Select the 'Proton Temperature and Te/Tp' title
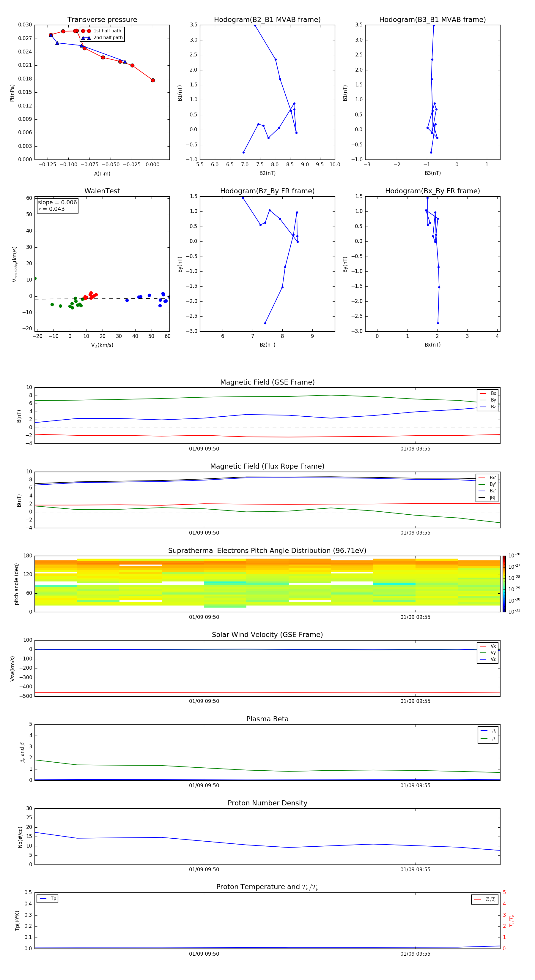Image resolution: width=535 pixels, height=980 pixels. 267,887
